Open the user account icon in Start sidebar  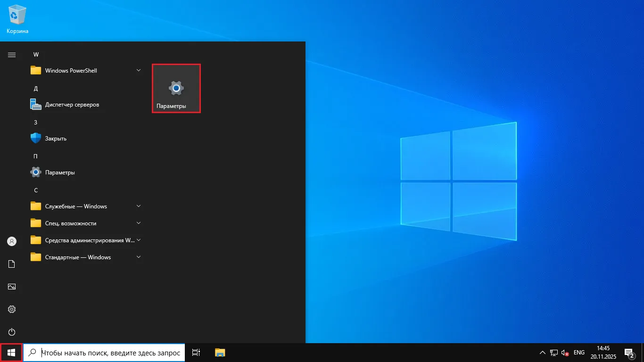click(12, 241)
